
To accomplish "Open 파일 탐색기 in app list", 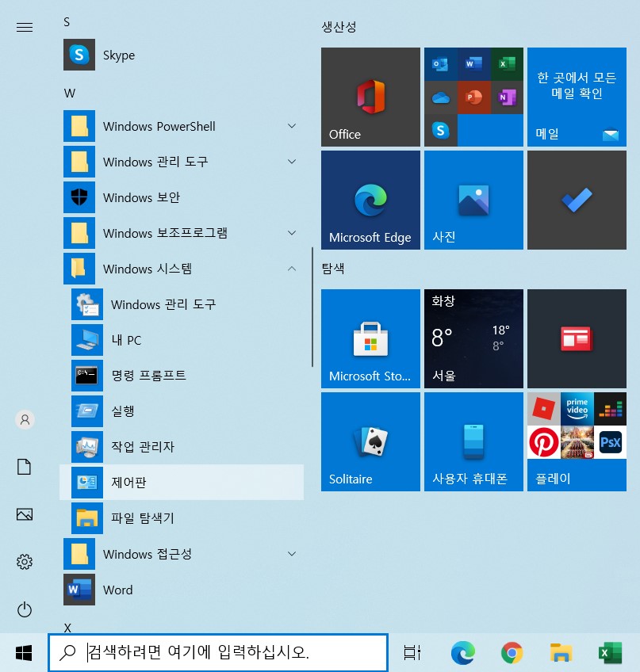I will coord(182,518).
